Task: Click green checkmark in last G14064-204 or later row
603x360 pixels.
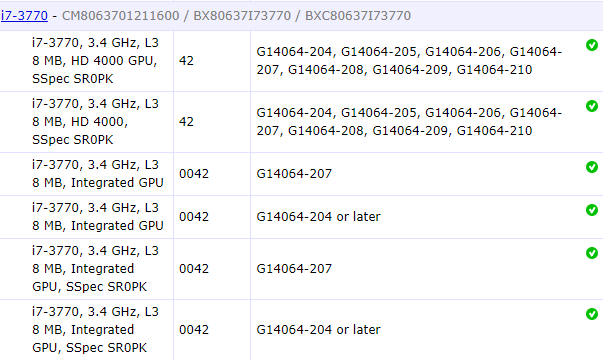Action: [x=592, y=314]
